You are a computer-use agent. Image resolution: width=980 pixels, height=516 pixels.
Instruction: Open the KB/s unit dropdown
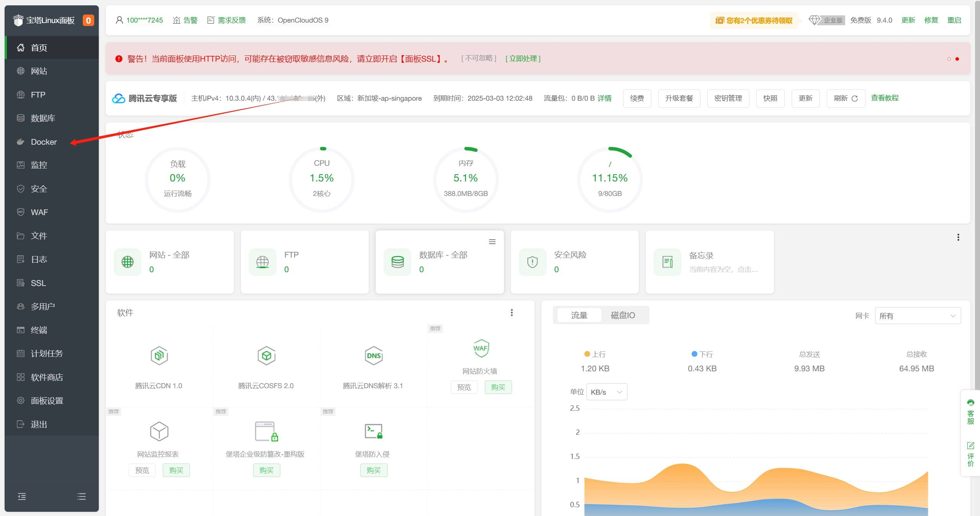[606, 392]
